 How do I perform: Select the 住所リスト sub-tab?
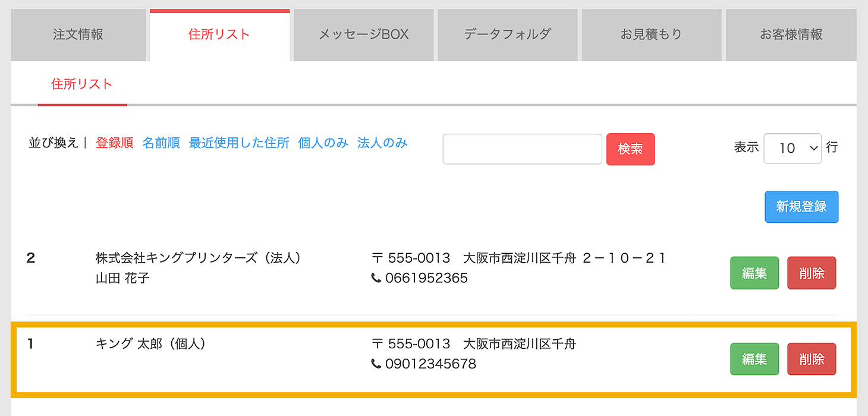82,84
